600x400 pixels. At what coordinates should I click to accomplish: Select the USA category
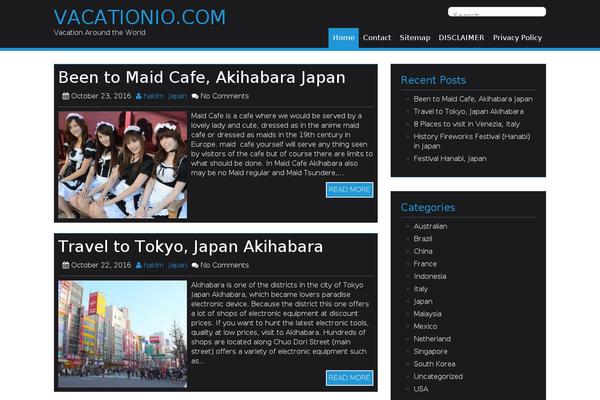click(421, 389)
